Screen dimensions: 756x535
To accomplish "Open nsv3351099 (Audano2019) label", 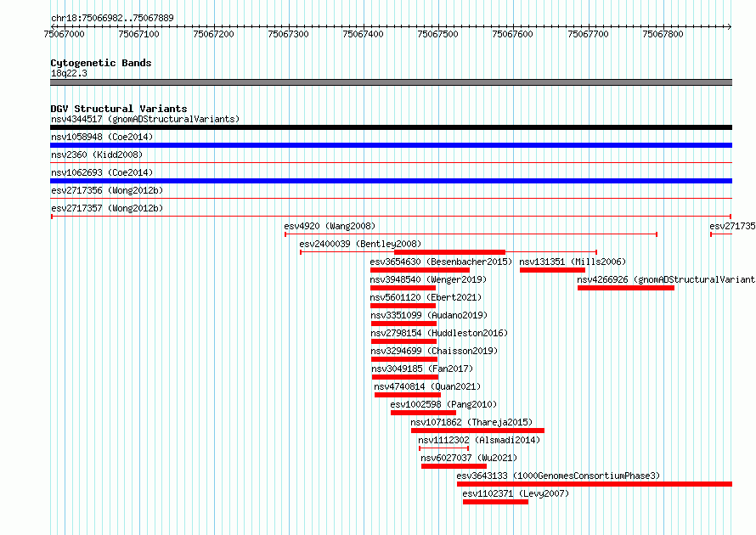I will [x=429, y=315].
